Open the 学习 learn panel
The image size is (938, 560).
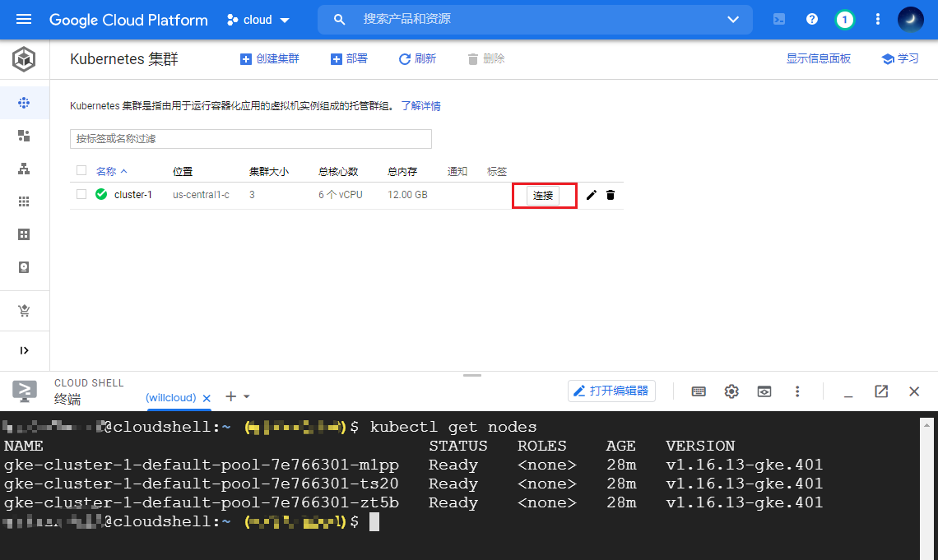(899, 58)
